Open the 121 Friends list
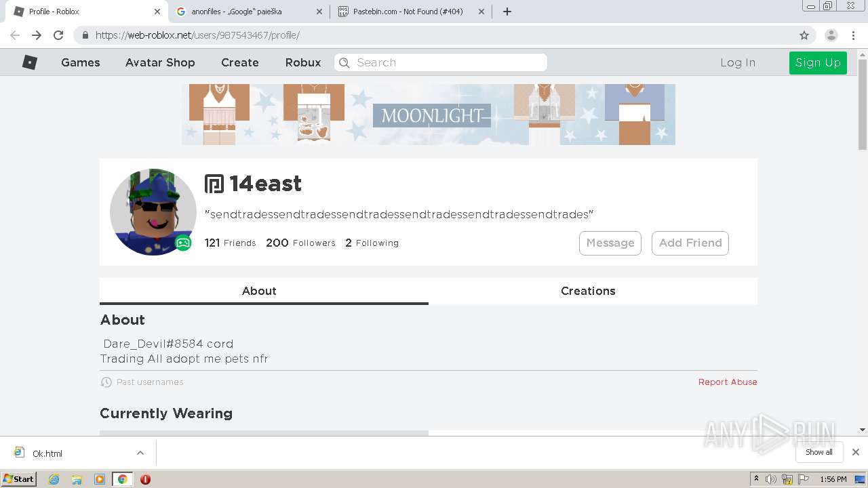This screenshot has width=868, height=488. tap(231, 243)
